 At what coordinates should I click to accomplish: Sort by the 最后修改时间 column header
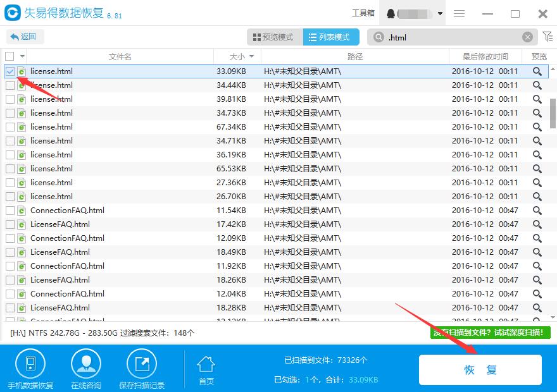click(485, 56)
